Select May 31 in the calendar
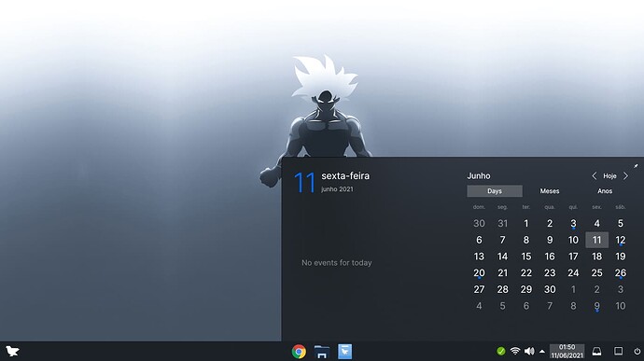644x361 pixels. 503,224
